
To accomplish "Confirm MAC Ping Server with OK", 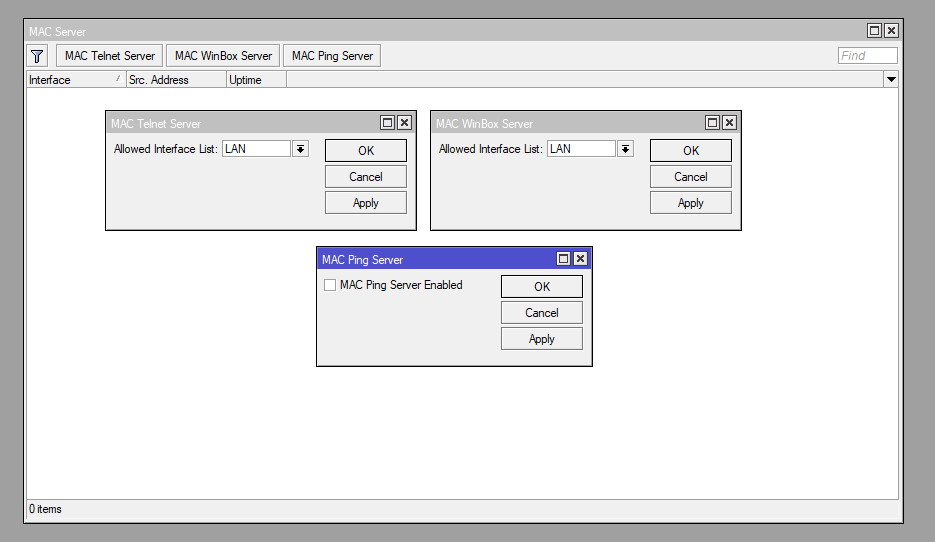I will 541,286.
